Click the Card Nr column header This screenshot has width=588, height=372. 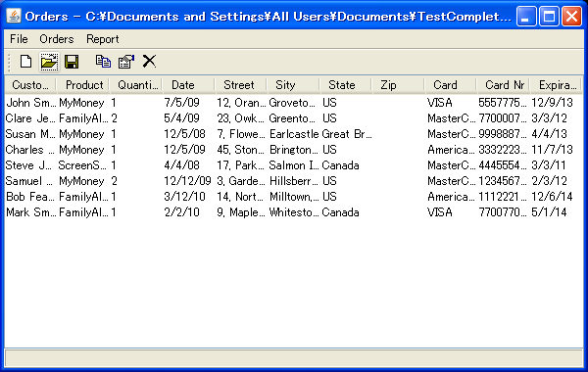[x=504, y=85]
